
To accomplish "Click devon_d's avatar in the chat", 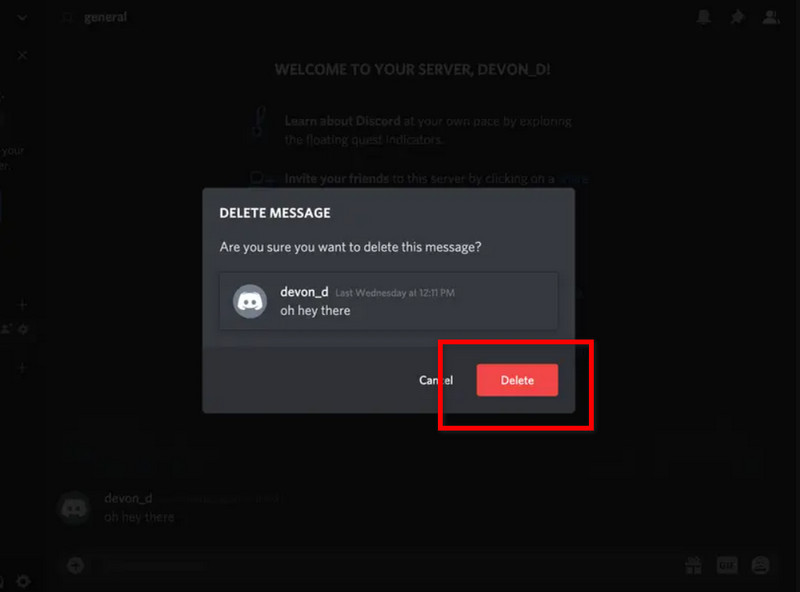I will pos(75,507).
